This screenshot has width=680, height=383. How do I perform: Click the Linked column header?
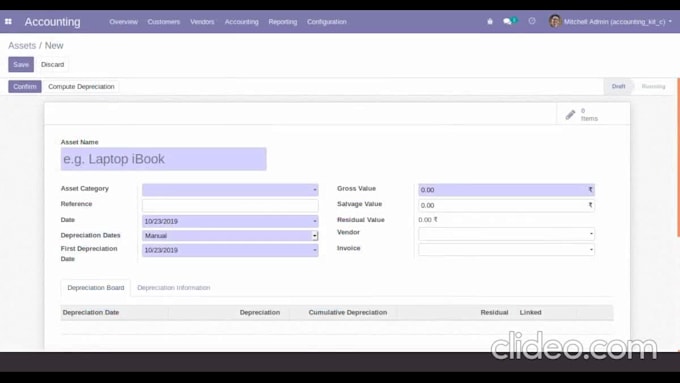pyautogui.click(x=530, y=312)
